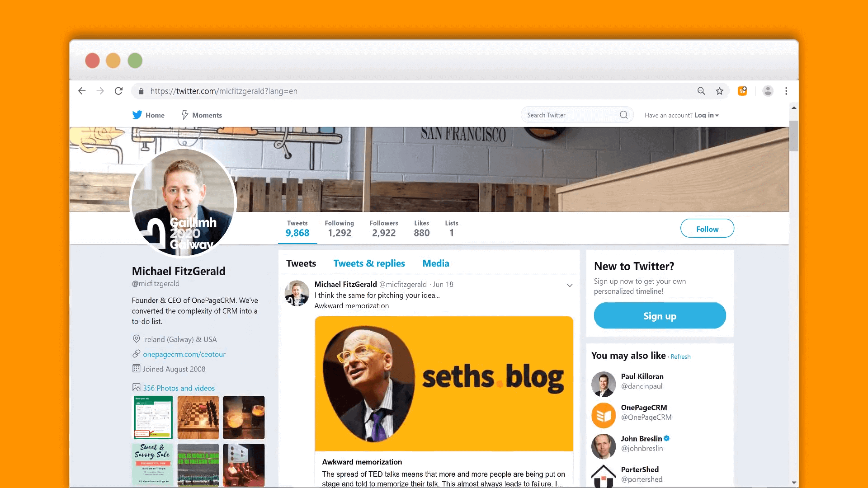Click the 356 Photos and videos link
Screen dimensions: 868x488
click(x=178, y=387)
